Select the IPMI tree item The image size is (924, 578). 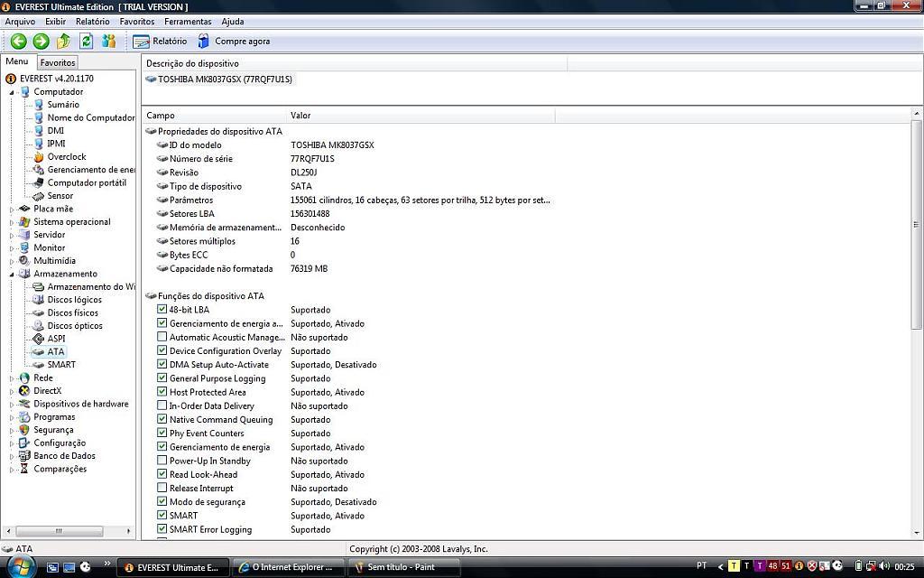point(56,144)
